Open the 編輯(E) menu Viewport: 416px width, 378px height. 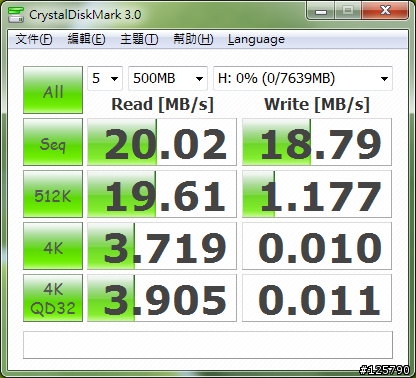86,39
